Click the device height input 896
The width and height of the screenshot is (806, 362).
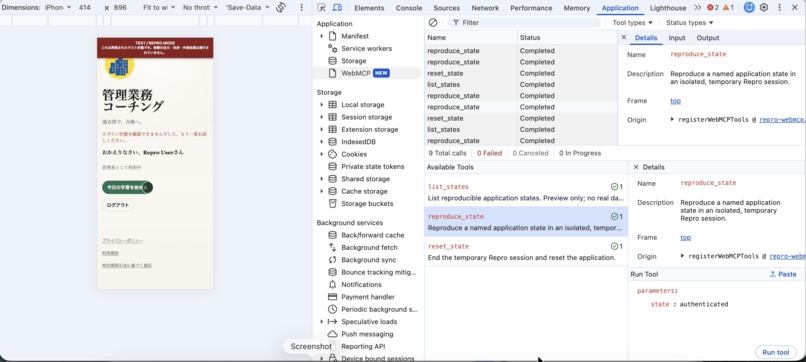(120, 8)
